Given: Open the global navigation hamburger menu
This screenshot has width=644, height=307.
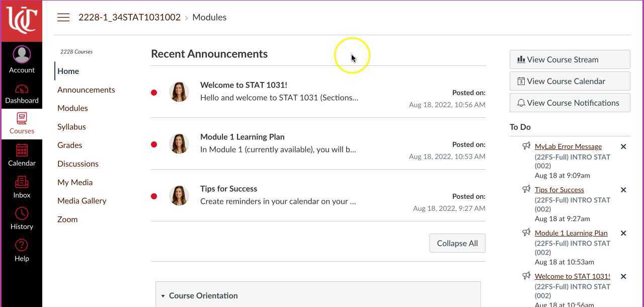Looking at the screenshot, I should (63, 17).
